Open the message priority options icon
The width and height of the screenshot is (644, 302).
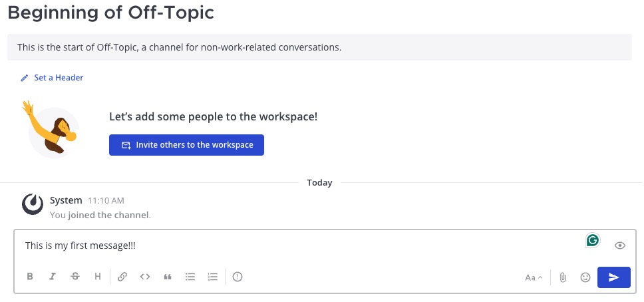coord(238,277)
